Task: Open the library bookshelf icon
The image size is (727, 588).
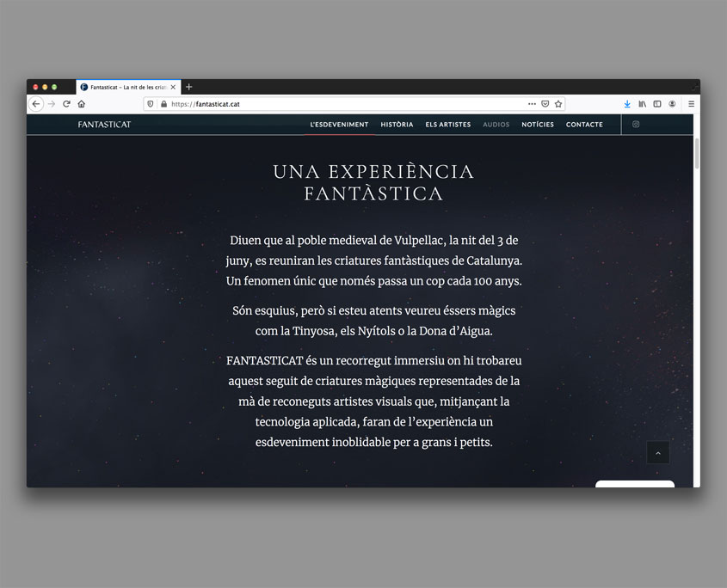Action: click(642, 104)
